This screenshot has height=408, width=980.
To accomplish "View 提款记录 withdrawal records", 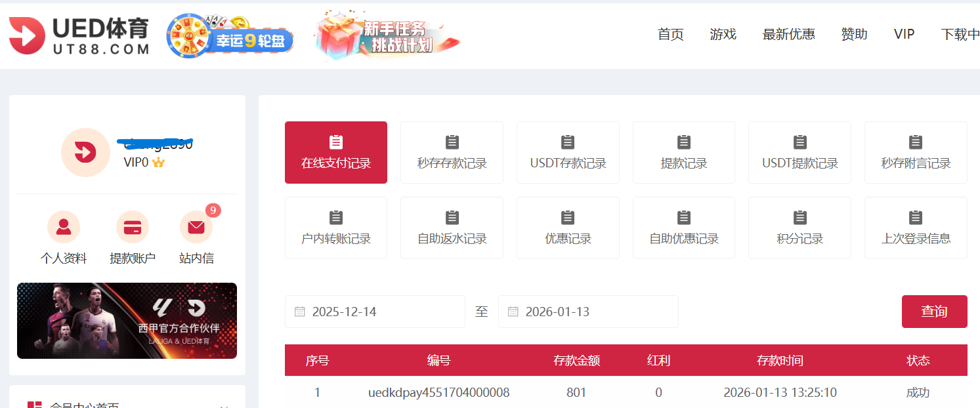I will (684, 152).
